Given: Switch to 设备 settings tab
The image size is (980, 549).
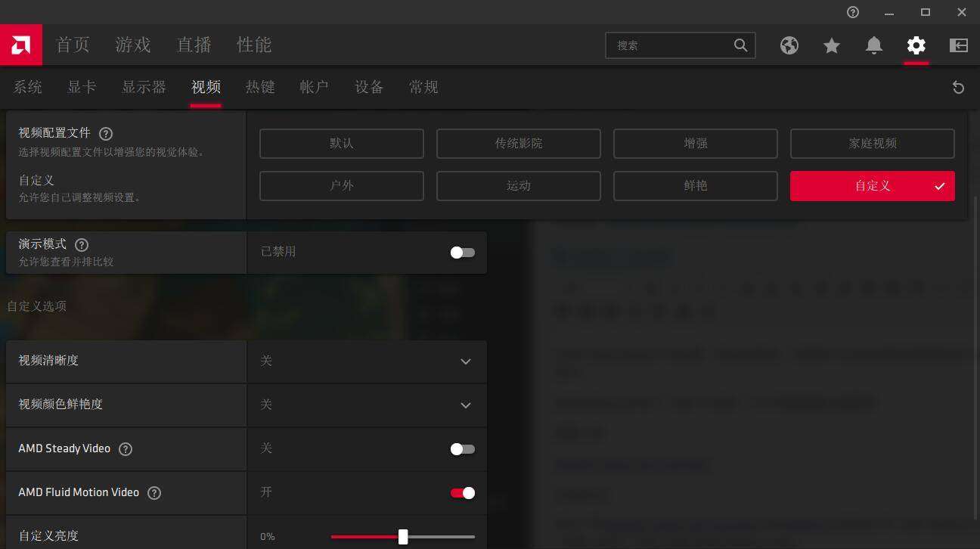Looking at the screenshot, I should click(369, 87).
